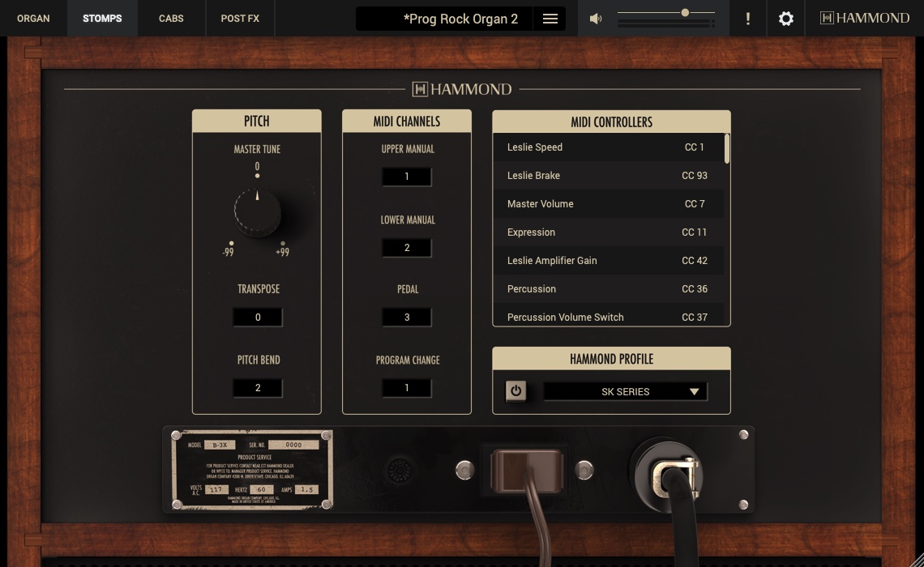This screenshot has width=924, height=567.
Task: Click the B-3X model nameplate
Action: coord(251,469)
